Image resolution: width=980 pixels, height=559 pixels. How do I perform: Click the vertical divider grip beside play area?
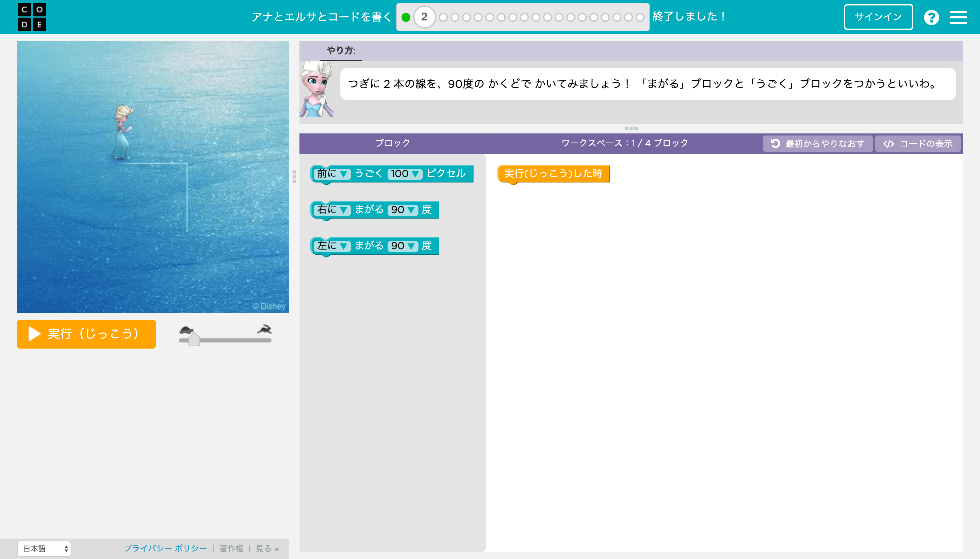pyautogui.click(x=294, y=177)
